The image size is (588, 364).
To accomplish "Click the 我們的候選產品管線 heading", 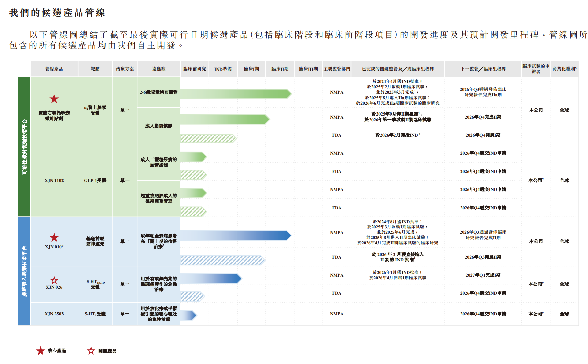I will 57,13.
